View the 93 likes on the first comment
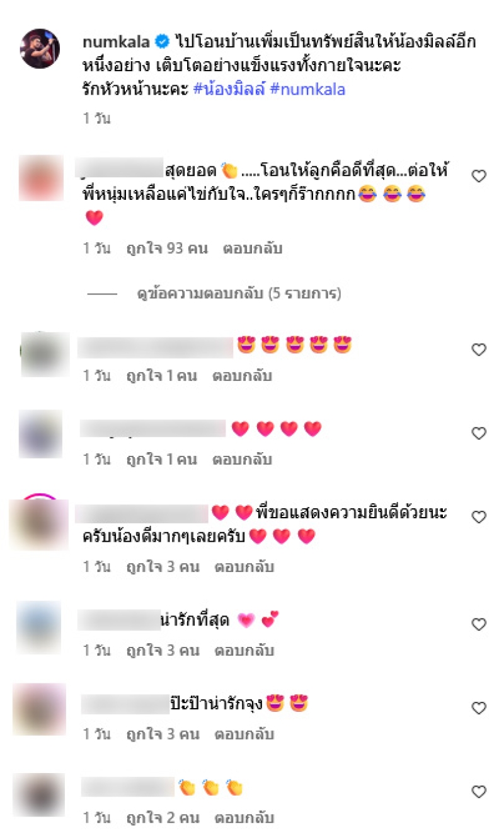The image size is (504, 838). (166, 248)
